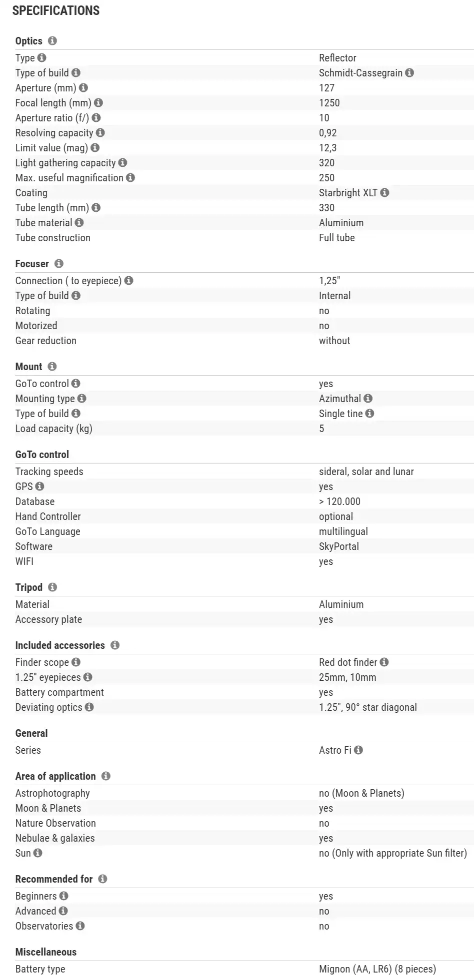This screenshot has width=474, height=980.
Task: Click the Schmidt-Cassegrain value text
Action: (x=360, y=73)
